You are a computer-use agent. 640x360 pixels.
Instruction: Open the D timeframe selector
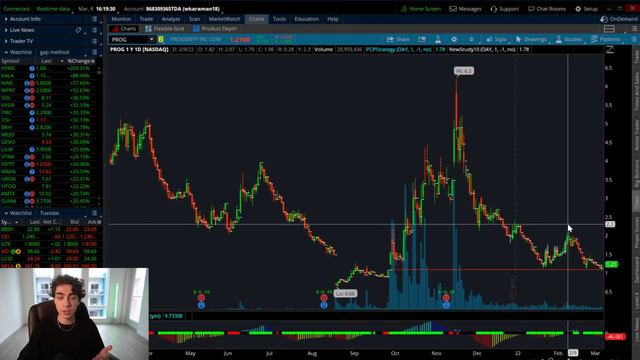click(x=471, y=39)
